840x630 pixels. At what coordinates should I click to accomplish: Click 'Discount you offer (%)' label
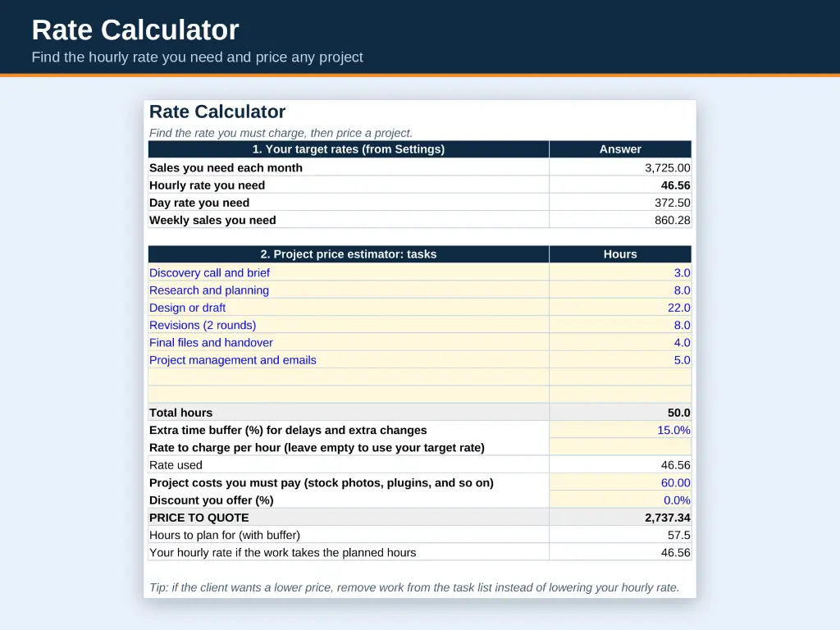pos(211,500)
